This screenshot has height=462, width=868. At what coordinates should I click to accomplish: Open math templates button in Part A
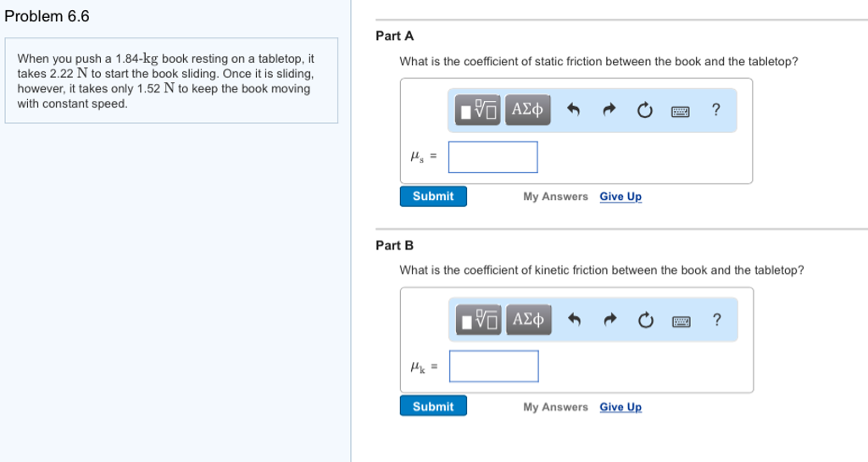point(478,109)
